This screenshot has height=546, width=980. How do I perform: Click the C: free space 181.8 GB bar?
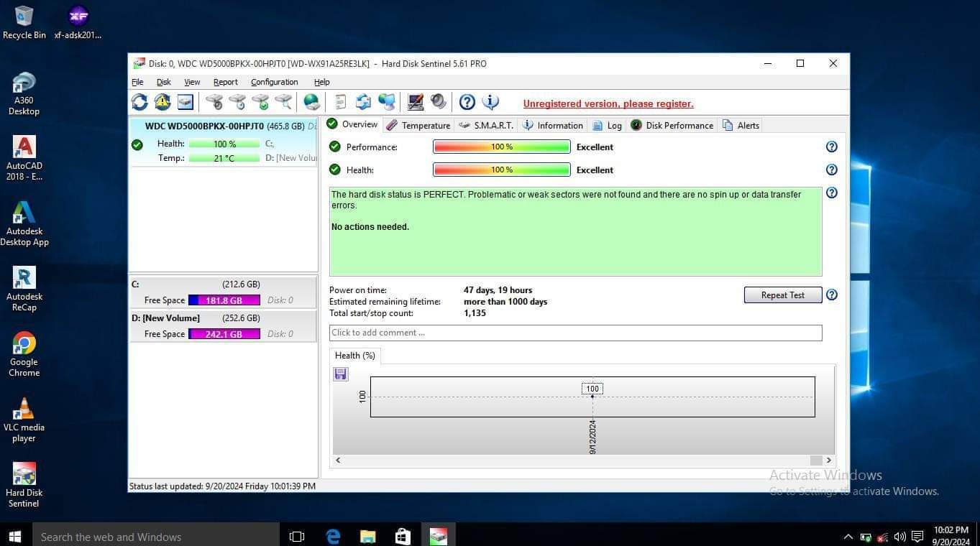[x=224, y=300]
